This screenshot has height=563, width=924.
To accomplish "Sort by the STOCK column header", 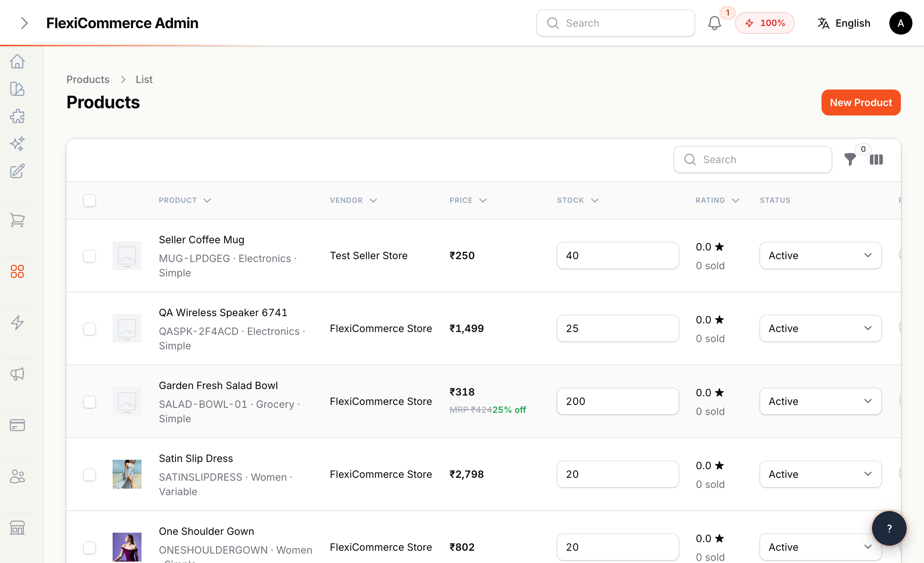I will pos(577,200).
